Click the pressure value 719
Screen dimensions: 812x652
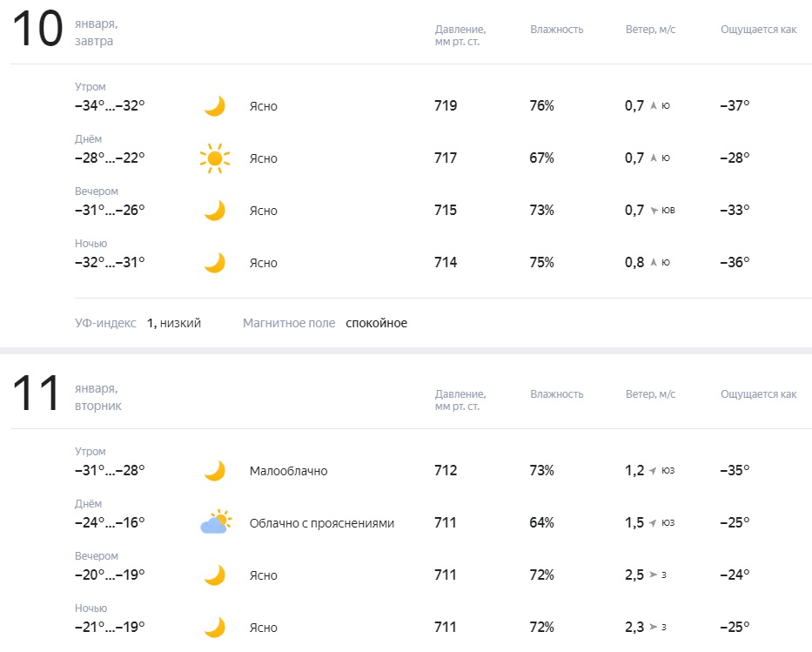coord(446,106)
